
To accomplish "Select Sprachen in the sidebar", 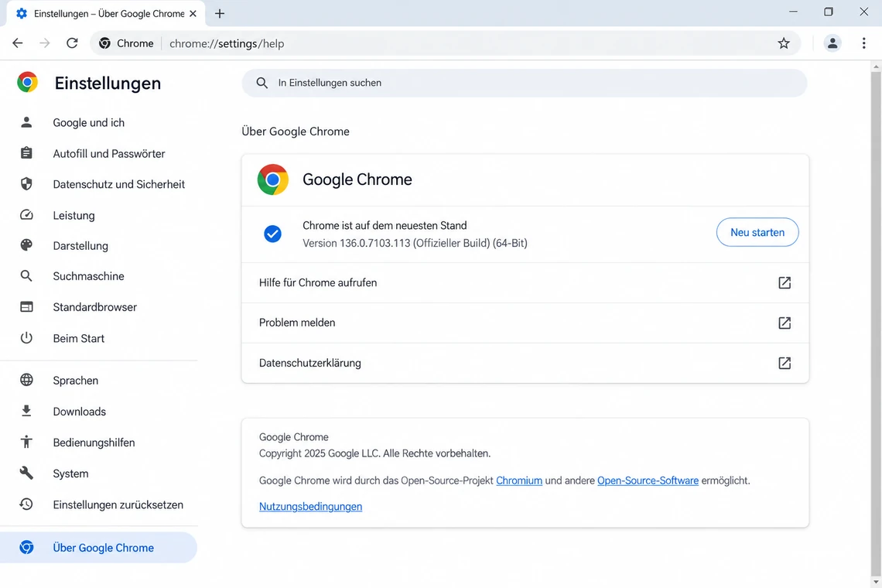I will 98,381.
